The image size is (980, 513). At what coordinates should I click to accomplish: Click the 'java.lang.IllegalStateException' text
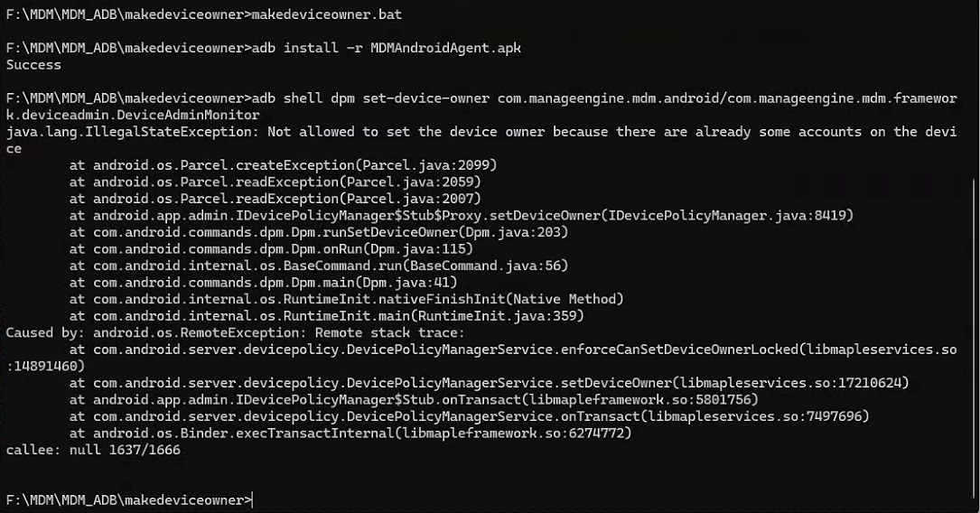pos(129,132)
